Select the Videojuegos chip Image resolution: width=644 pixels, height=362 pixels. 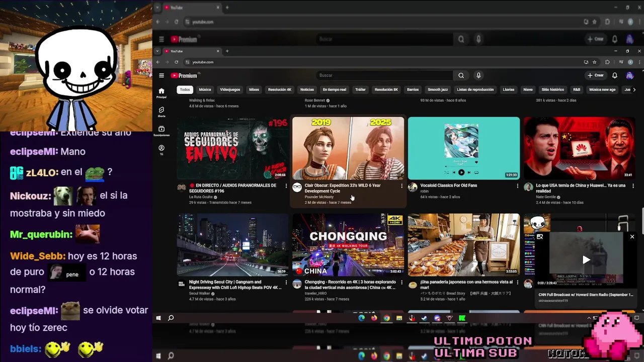pyautogui.click(x=230, y=89)
